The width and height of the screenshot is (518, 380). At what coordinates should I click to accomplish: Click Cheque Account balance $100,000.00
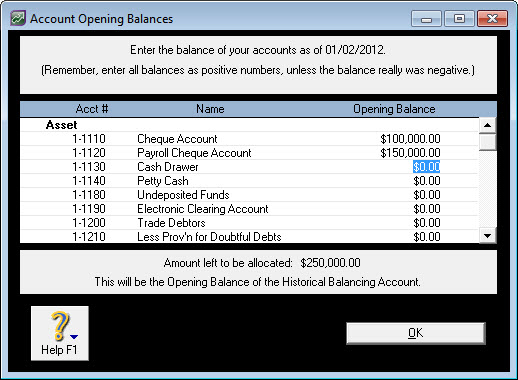410,139
